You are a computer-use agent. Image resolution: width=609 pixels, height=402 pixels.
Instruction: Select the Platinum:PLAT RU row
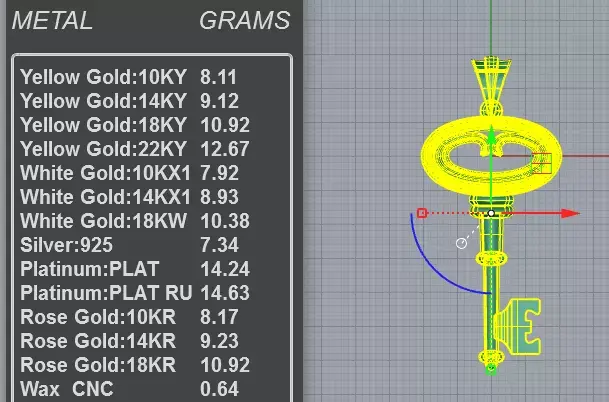click(x=135, y=293)
